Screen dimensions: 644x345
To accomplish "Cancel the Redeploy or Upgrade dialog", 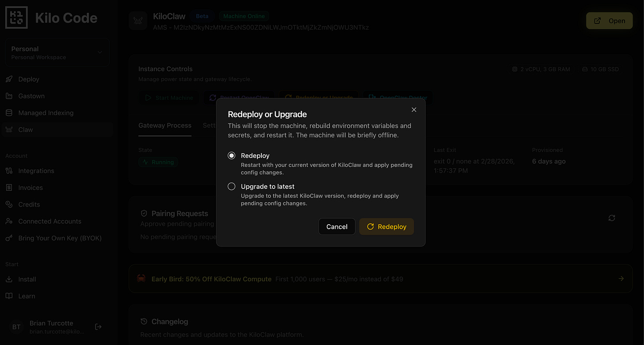I will [337, 226].
